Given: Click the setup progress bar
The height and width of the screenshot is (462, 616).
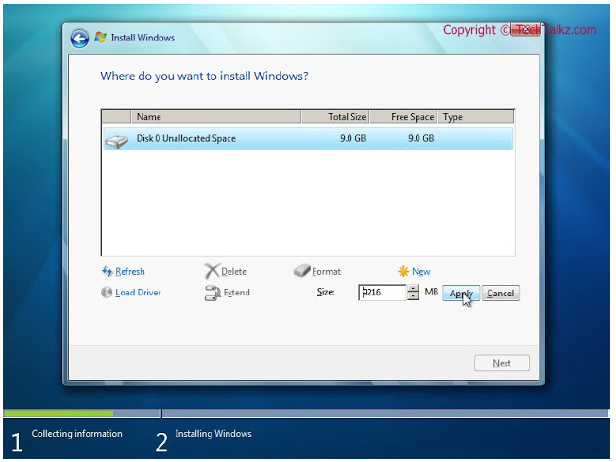Looking at the screenshot, I should click(306, 413).
